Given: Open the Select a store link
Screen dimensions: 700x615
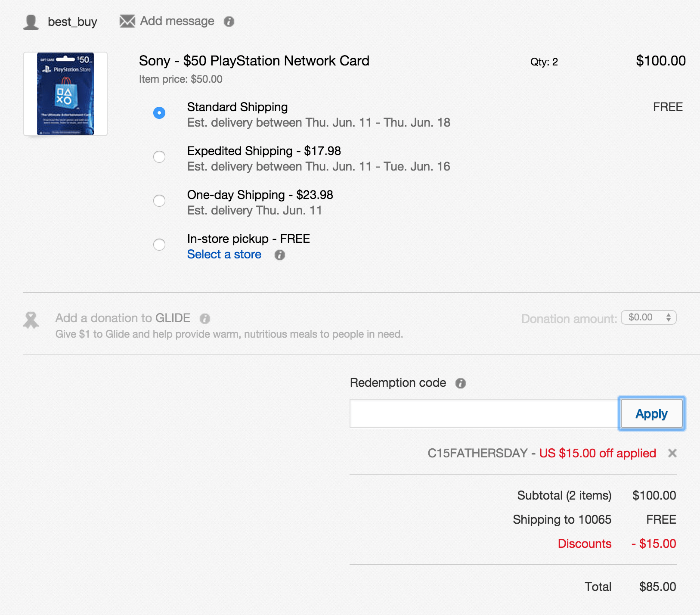Looking at the screenshot, I should pos(224,255).
